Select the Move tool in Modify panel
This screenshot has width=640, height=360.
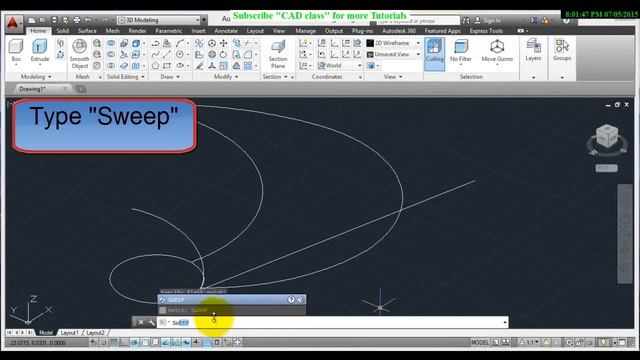tap(224, 43)
